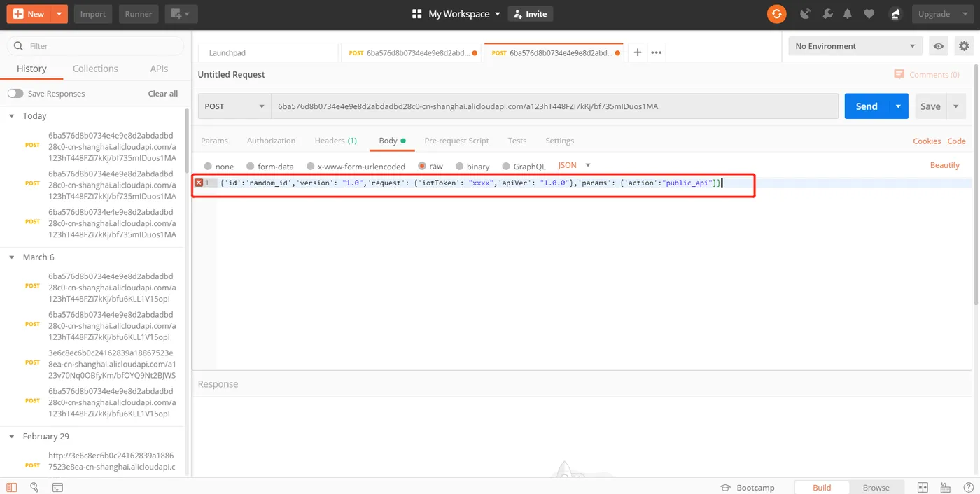Screen dimensions: 980x494
Task: Switch to Browse mode
Action: point(876,488)
